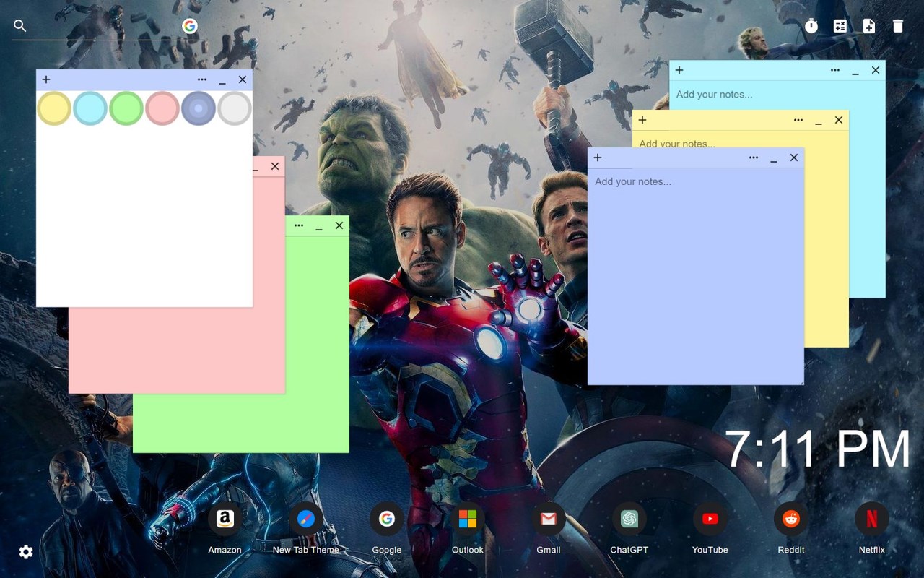The image size is (924, 578).
Task: Pick the white color swatch
Action: point(235,108)
